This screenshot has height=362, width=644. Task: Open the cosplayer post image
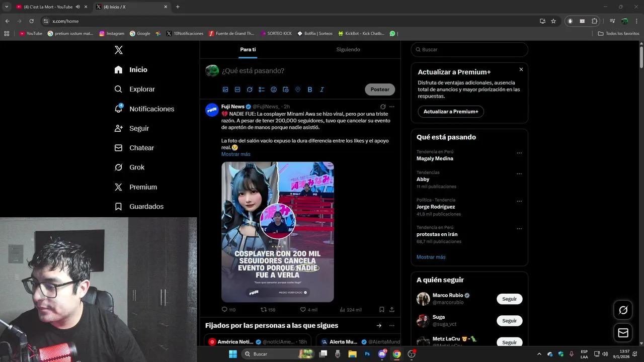(x=278, y=232)
